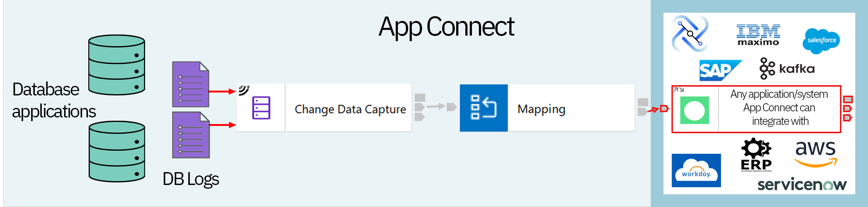Click the Workday logo
Image resolution: width=868 pixels, height=207 pixels.
(x=696, y=170)
